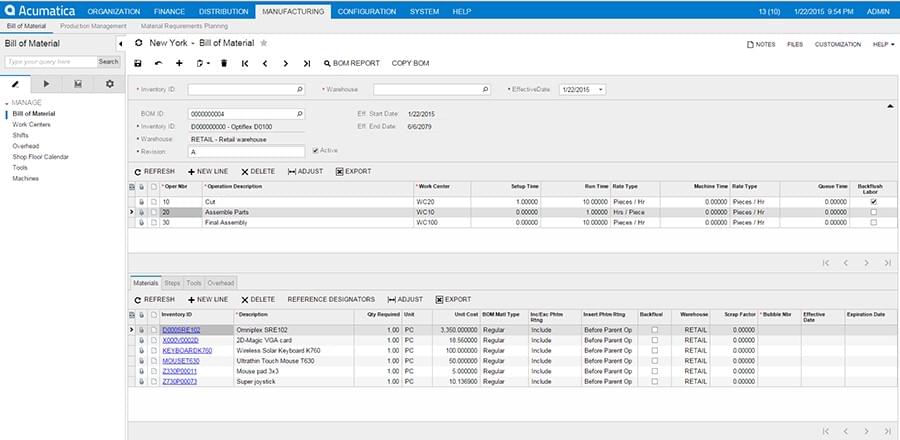The width and height of the screenshot is (900, 440).
Task: Click the magnifier in Warehouse lookup field
Action: click(x=485, y=89)
